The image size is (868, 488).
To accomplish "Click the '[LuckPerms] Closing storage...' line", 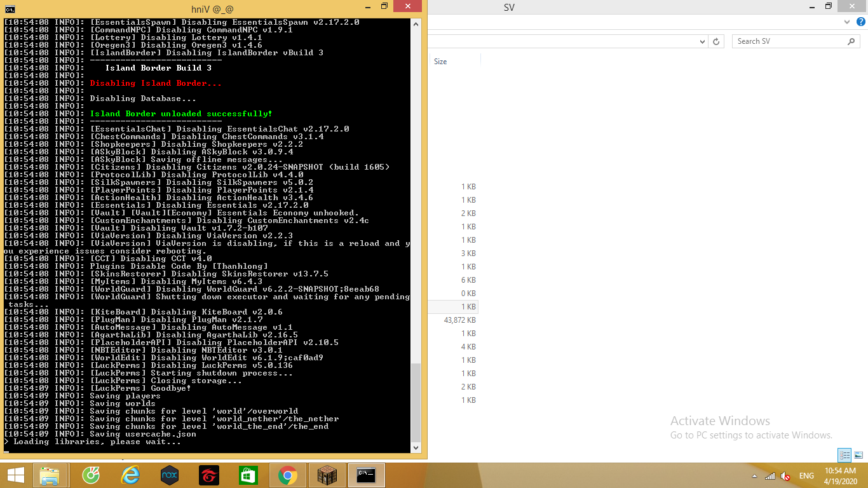I will 166,381.
